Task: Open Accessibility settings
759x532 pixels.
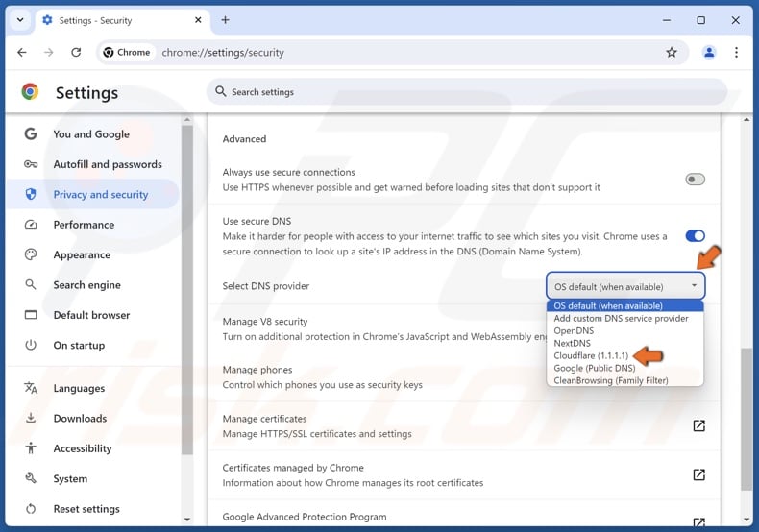Action: click(x=92, y=448)
